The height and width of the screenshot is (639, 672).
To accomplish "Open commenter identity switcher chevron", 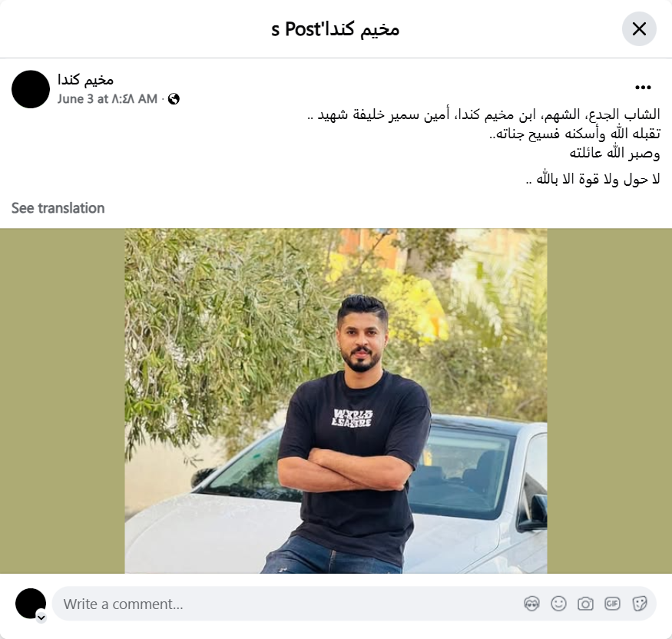I will tap(41, 617).
